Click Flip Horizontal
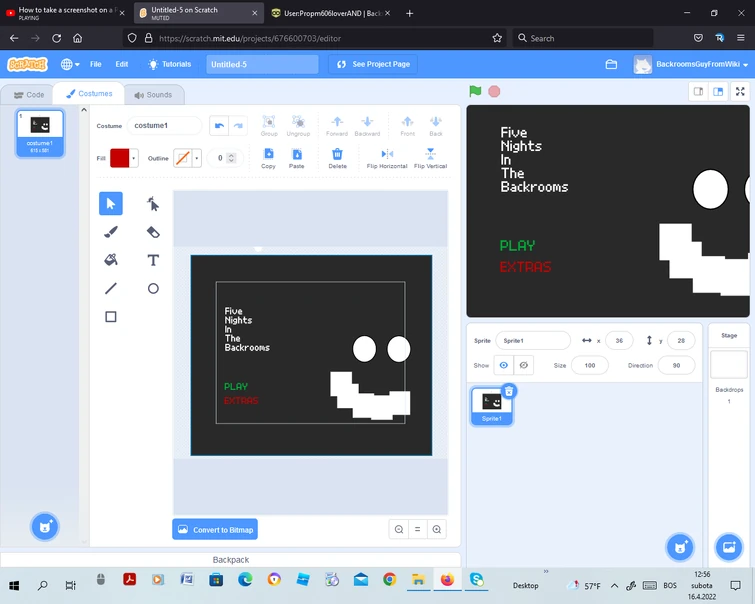 tap(387, 158)
